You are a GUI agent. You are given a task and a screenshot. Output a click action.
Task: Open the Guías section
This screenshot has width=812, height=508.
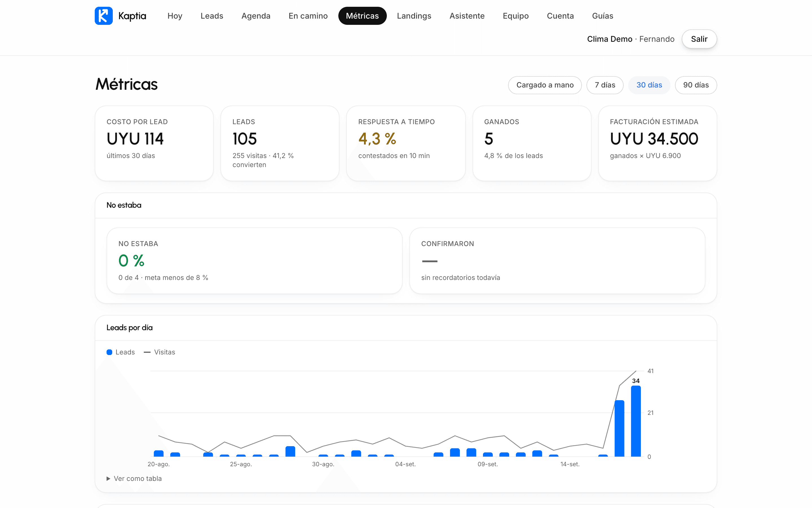coord(603,16)
